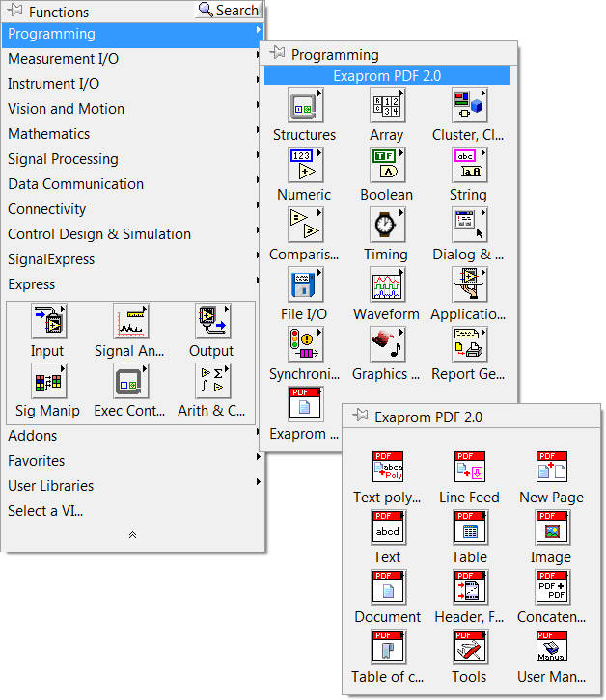Select the Document PDF function icon
This screenshot has width=606, height=700.
tap(388, 587)
